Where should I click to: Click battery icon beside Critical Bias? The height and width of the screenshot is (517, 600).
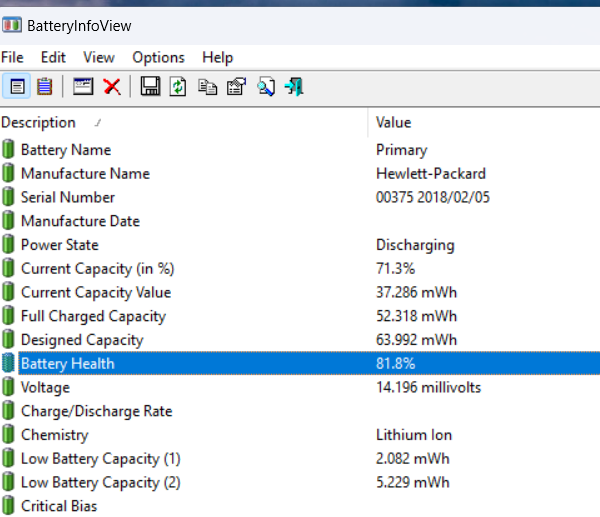click(x=8, y=505)
